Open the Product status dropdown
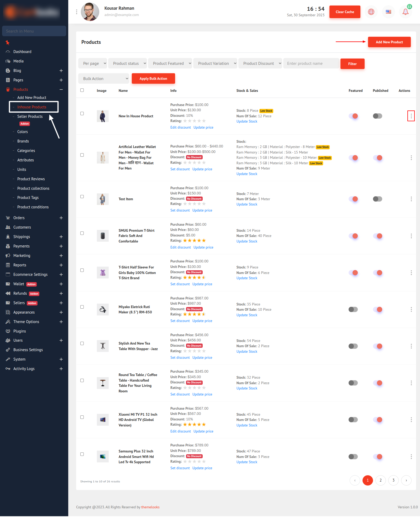This screenshot has height=517, width=420. coord(128,64)
